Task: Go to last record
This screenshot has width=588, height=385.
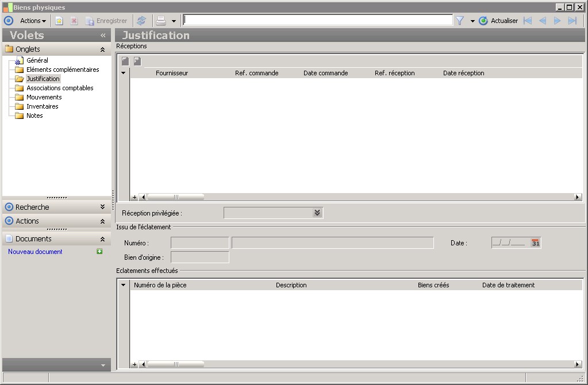Action: tap(572, 21)
